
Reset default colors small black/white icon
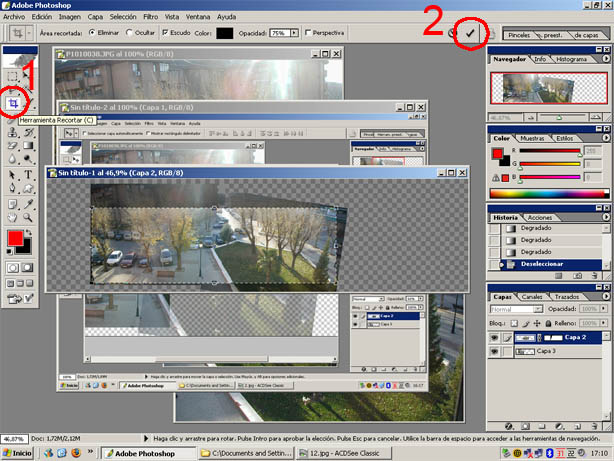[x=10, y=251]
